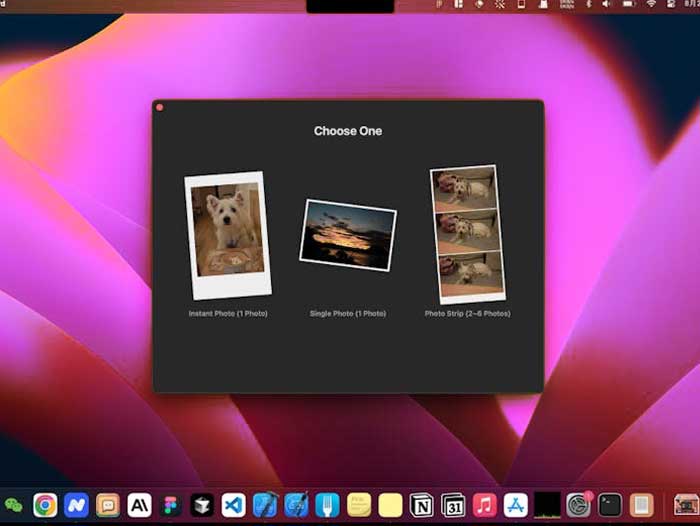The height and width of the screenshot is (526, 700).
Task: Open the tan document app in dock
Action: coord(641,505)
